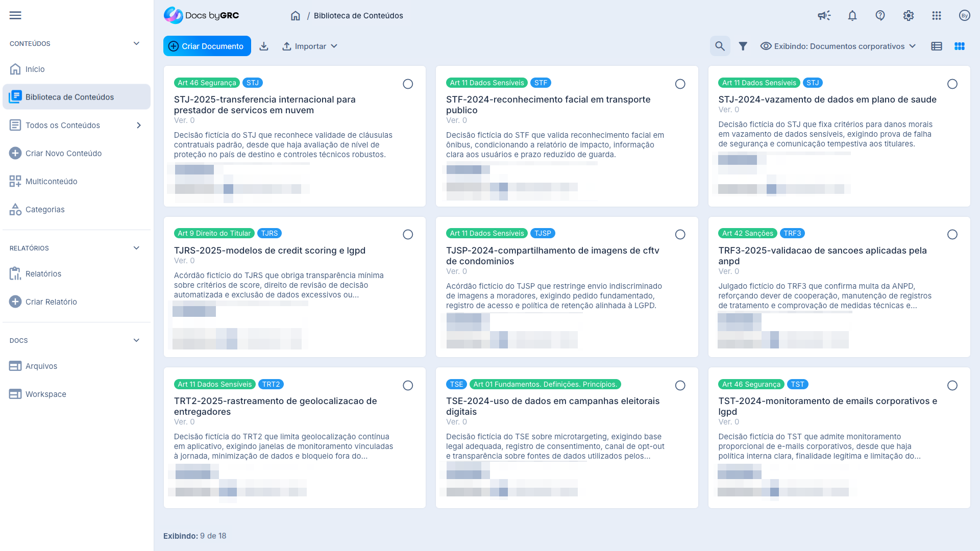Select the TJSP-2024 cftv document radio button
980x551 pixels.
680,234
